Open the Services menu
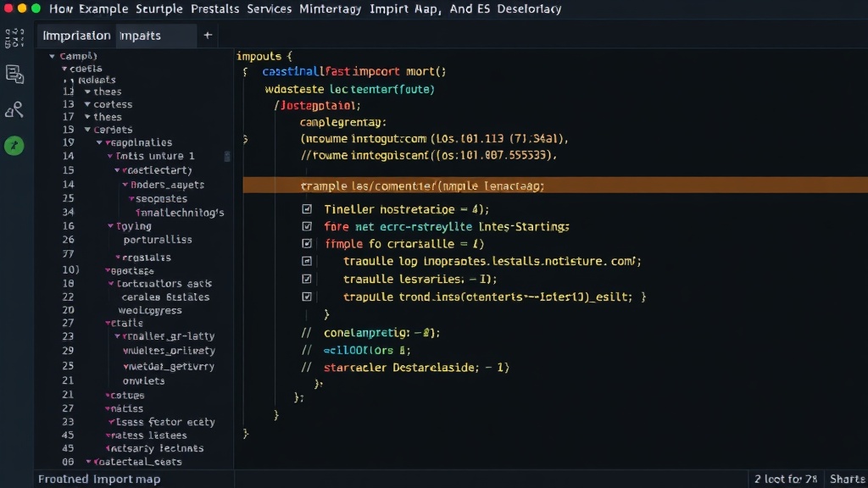This screenshot has width=868, height=488. click(269, 8)
